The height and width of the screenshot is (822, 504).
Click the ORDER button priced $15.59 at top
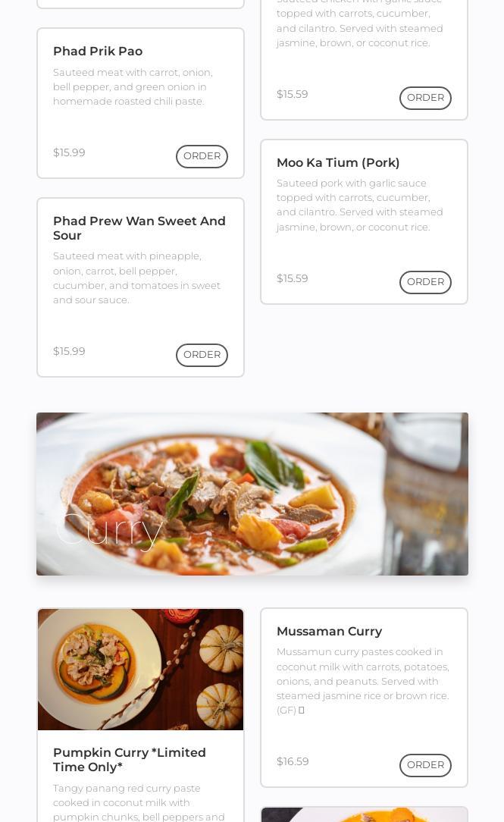(x=425, y=98)
